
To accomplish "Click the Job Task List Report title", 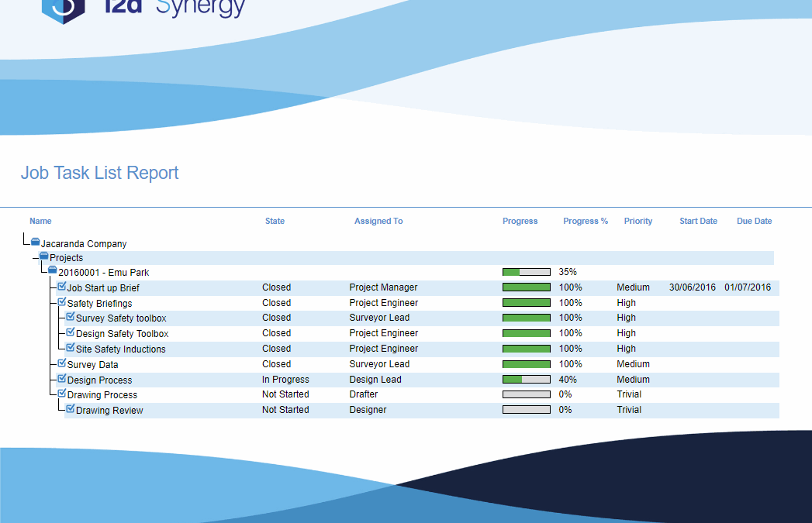I will (99, 173).
